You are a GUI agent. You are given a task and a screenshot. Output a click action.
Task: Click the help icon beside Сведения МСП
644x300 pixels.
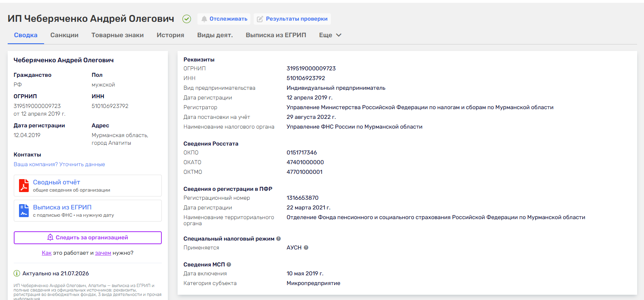(x=229, y=264)
